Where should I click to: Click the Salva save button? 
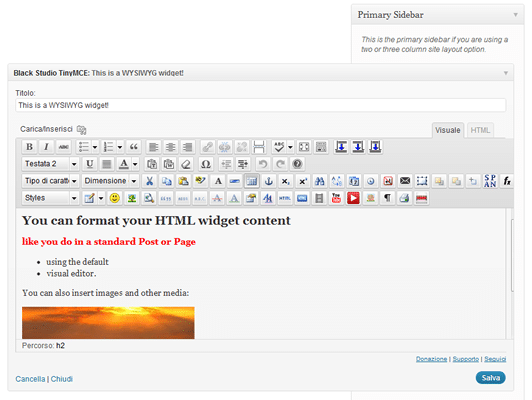pyautogui.click(x=491, y=378)
